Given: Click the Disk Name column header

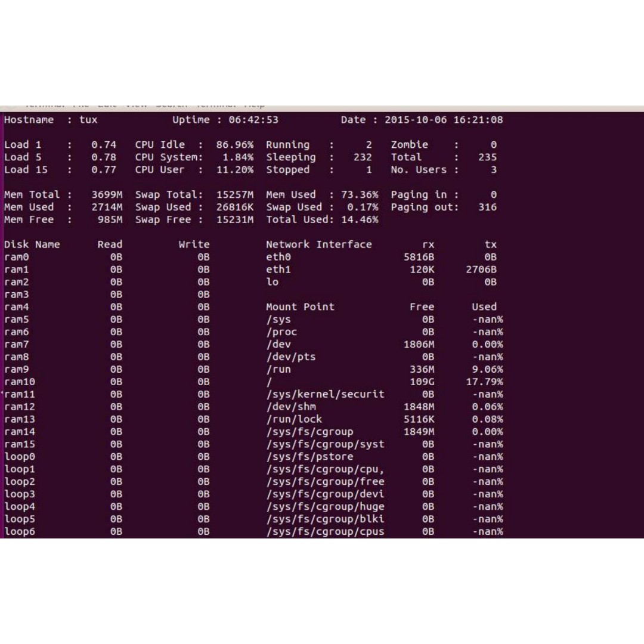Looking at the screenshot, I should pos(32,244).
